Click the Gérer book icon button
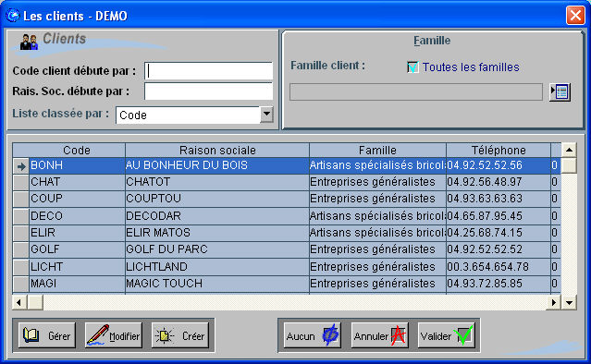This screenshot has width=591, height=364. [47, 335]
